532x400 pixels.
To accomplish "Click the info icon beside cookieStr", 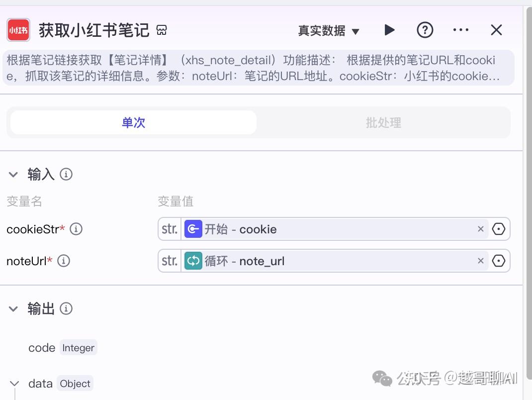I will 76,229.
